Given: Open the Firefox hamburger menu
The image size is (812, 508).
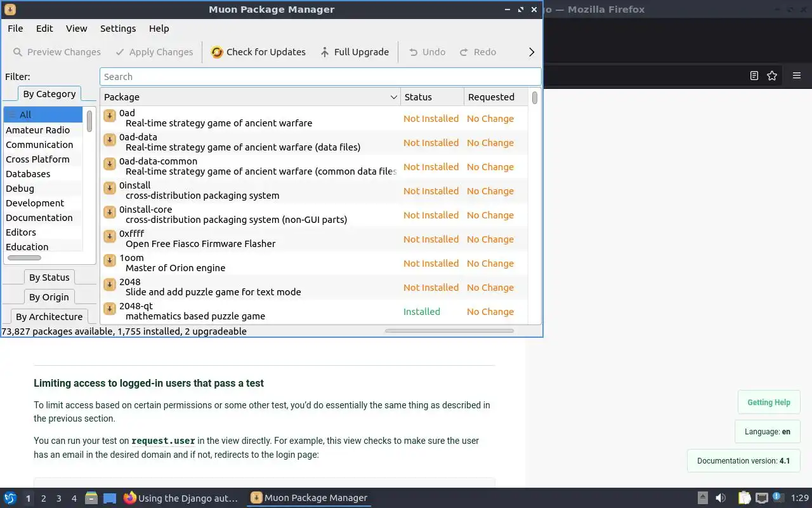Looking at the screenshot, I should (x=797, y=76).
